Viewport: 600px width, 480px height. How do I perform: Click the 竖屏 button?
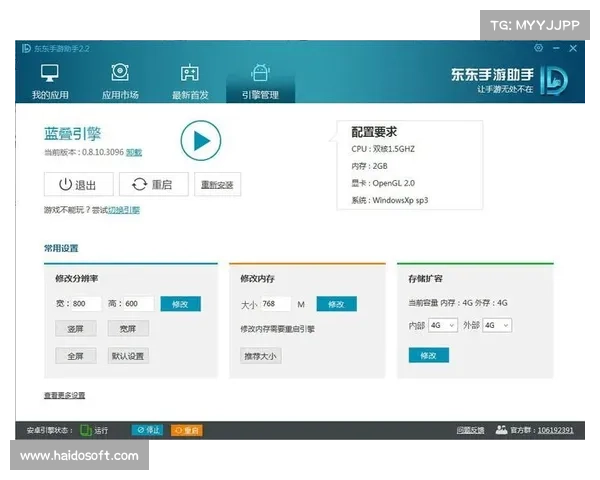76,328
